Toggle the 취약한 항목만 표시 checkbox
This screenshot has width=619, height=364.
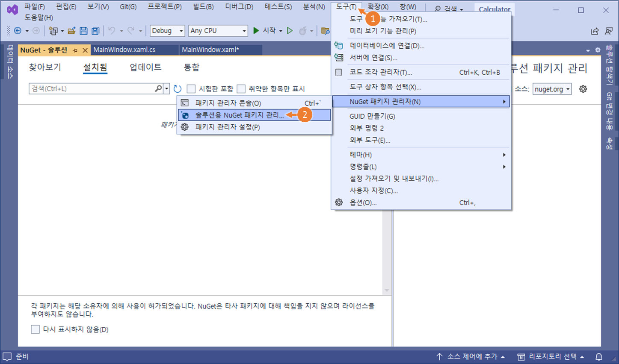tap(241, 89)
